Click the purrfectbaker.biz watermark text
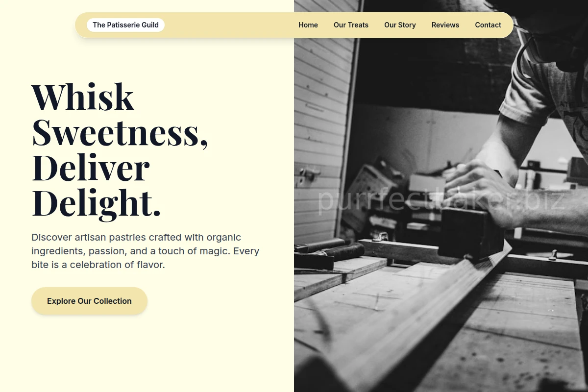This screenshot has width=588, height=392. tap(441, 201)
